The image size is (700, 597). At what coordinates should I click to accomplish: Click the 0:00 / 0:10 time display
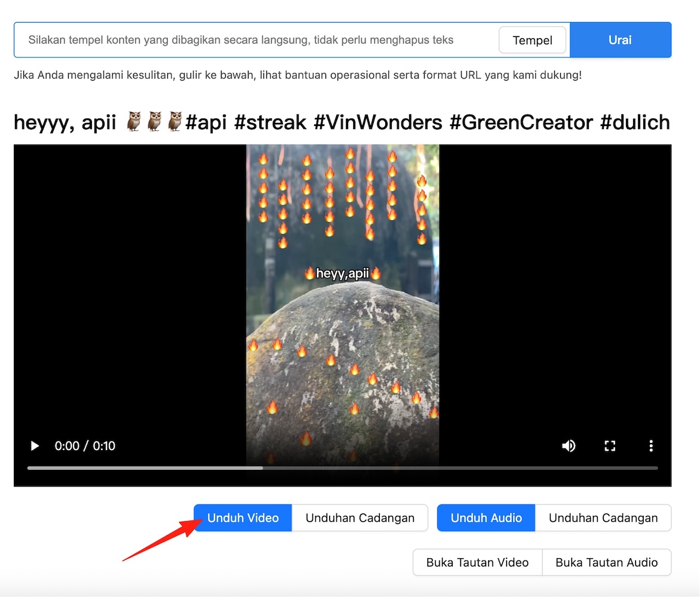pos(85,446)
